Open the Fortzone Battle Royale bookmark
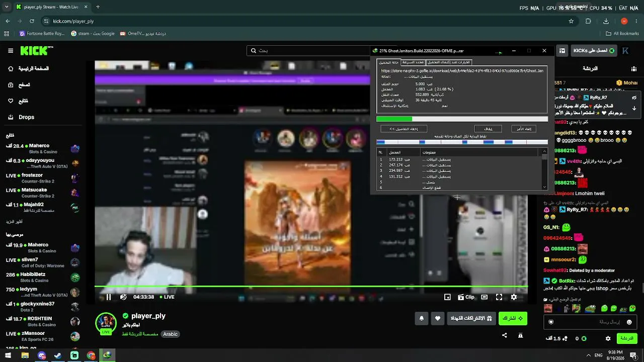Screen dimensions: 644x362 pyautogui.click(x=42, y=34)
